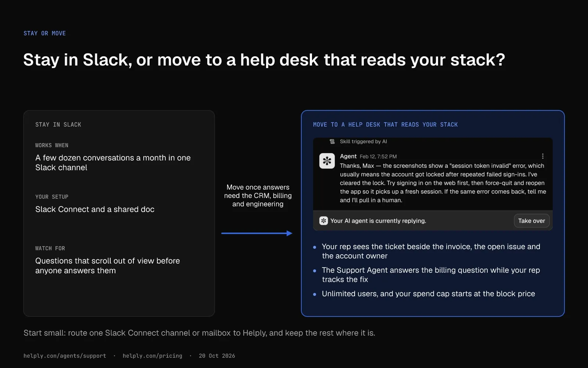Click the 'Move once answers need the CRM' caption

coord(258,196)
